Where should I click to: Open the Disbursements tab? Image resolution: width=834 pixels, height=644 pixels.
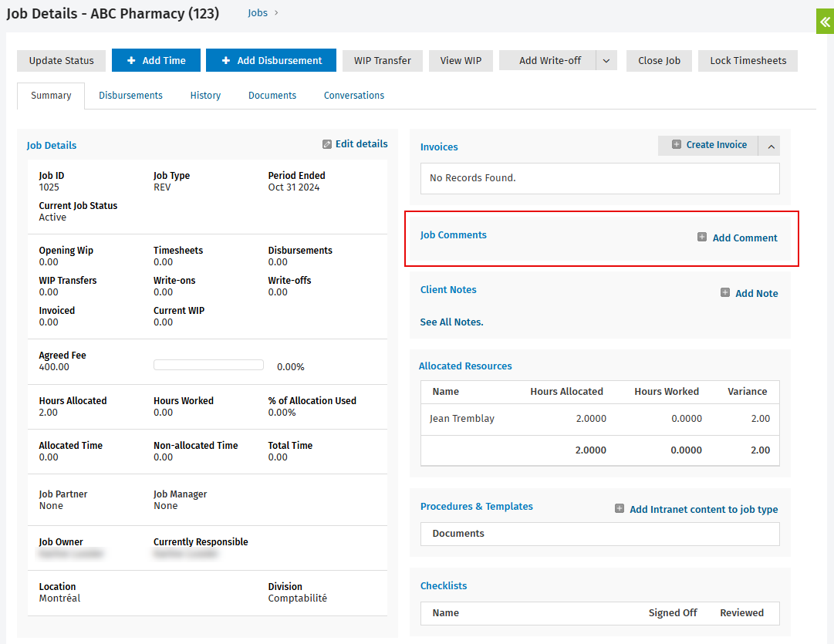click(131, 96)
